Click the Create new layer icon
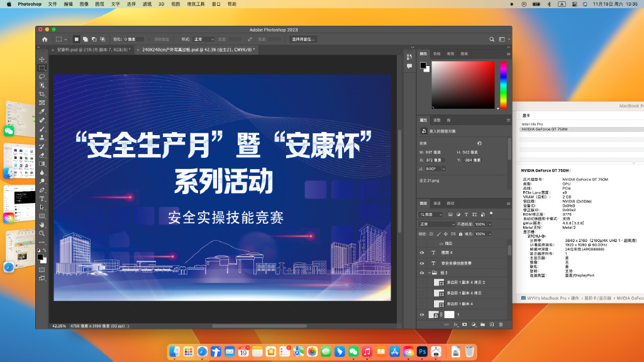This screenshot has height=362, width=644. (492, 324)
